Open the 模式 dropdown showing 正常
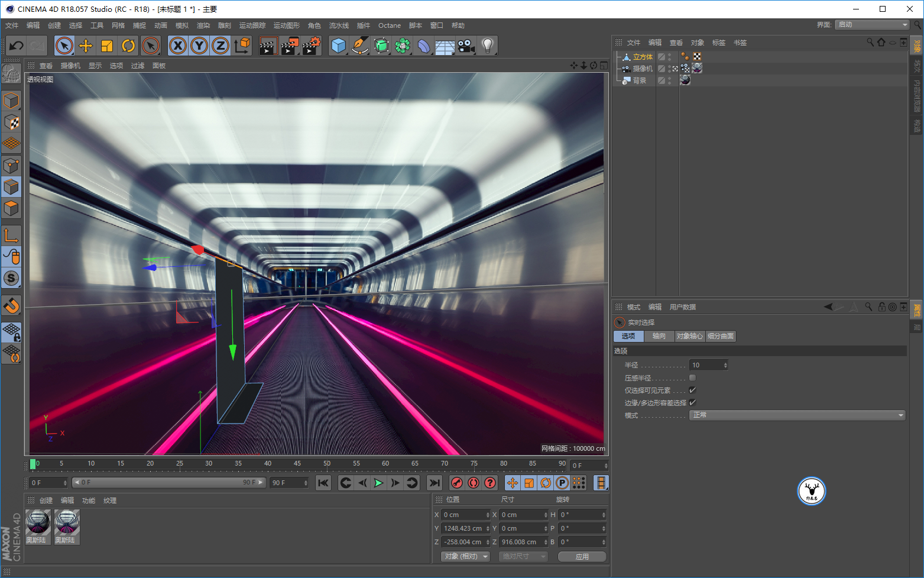The height and width of the screenshot is (578, 924). [x=797, y=415]
